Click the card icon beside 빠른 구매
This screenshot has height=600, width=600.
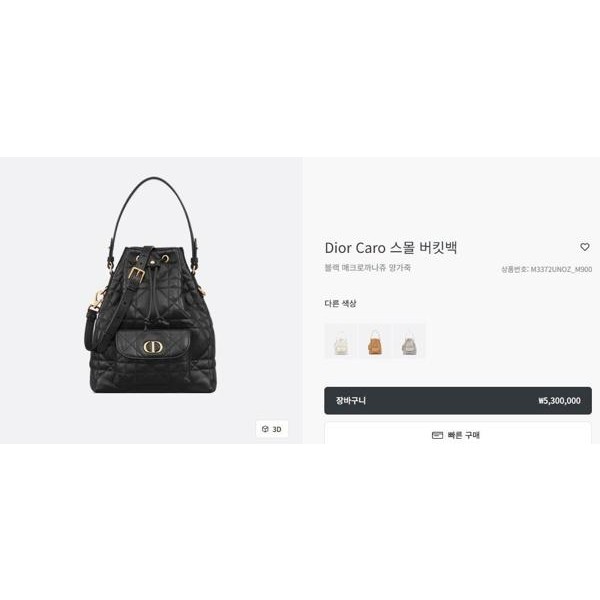tap(437, 435)
